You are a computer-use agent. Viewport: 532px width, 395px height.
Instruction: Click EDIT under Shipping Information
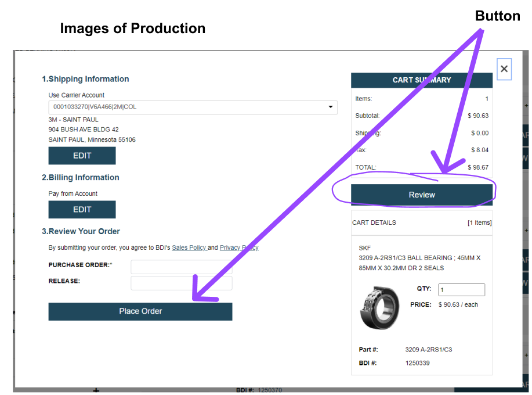[x=82, y=156]
